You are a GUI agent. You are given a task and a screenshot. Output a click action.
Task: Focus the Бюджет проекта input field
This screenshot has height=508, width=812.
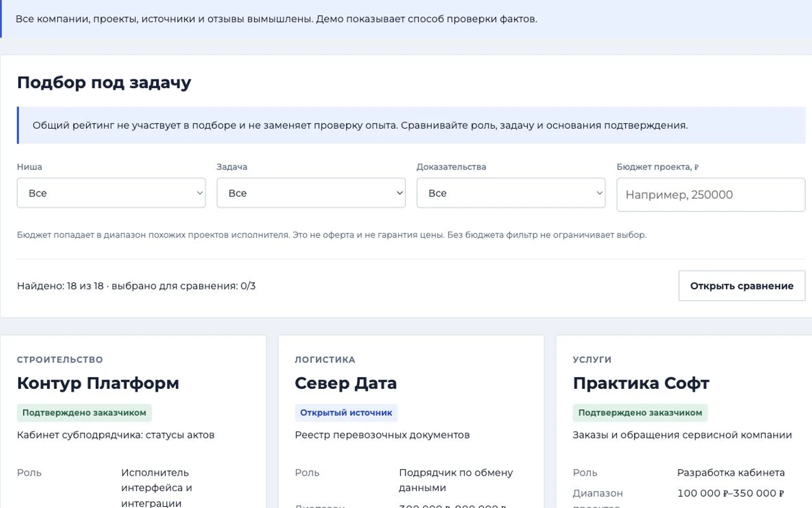[710, 195]
